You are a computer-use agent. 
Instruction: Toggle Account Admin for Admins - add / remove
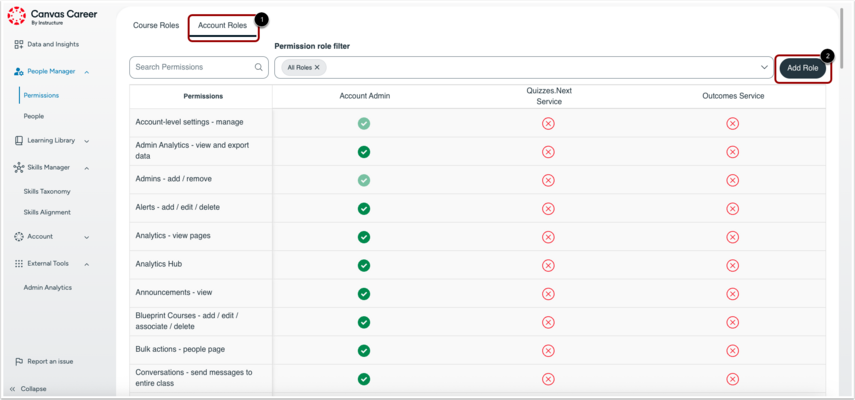364,180
